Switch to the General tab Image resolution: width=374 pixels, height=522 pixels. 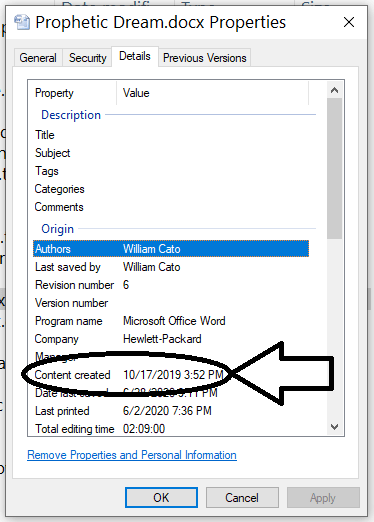click(38, 58)
